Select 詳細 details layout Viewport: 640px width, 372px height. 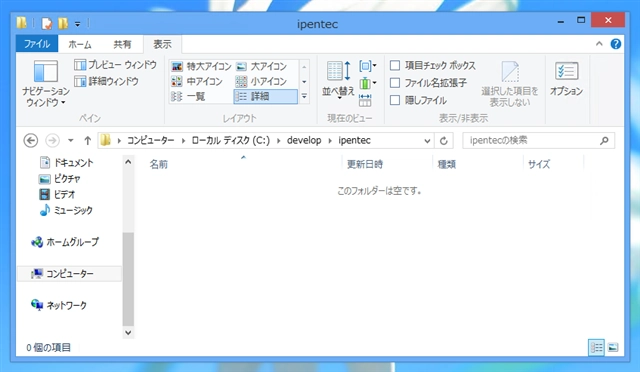265,96
